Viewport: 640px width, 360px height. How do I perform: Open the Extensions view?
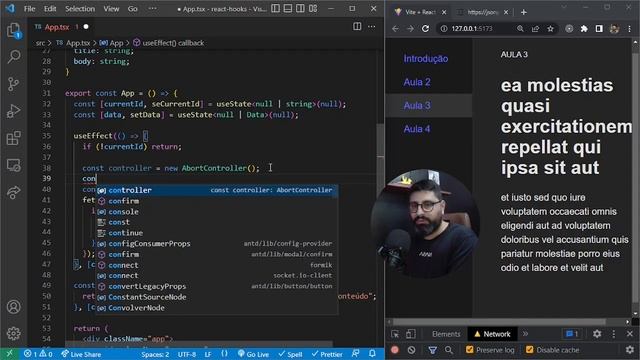[13, 138]
